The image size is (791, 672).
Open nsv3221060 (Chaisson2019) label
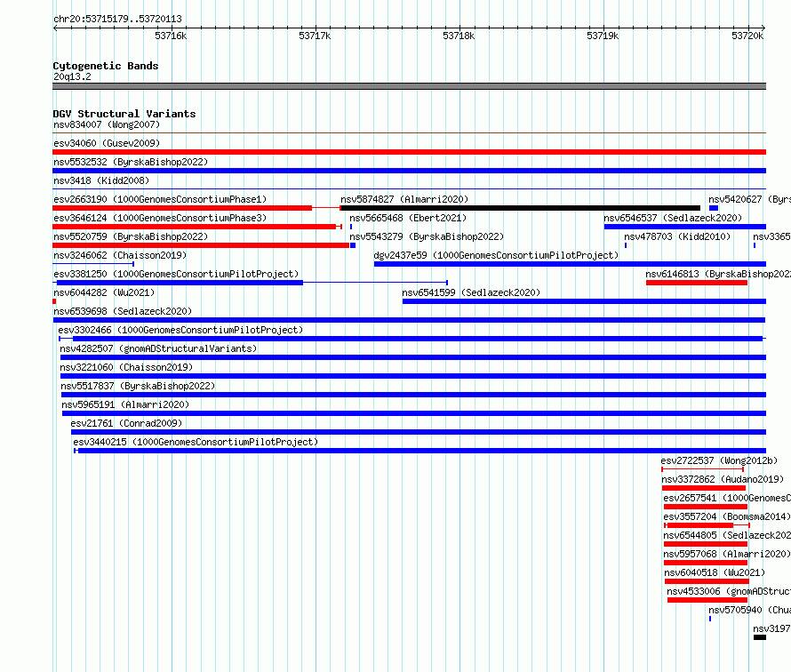126,367
